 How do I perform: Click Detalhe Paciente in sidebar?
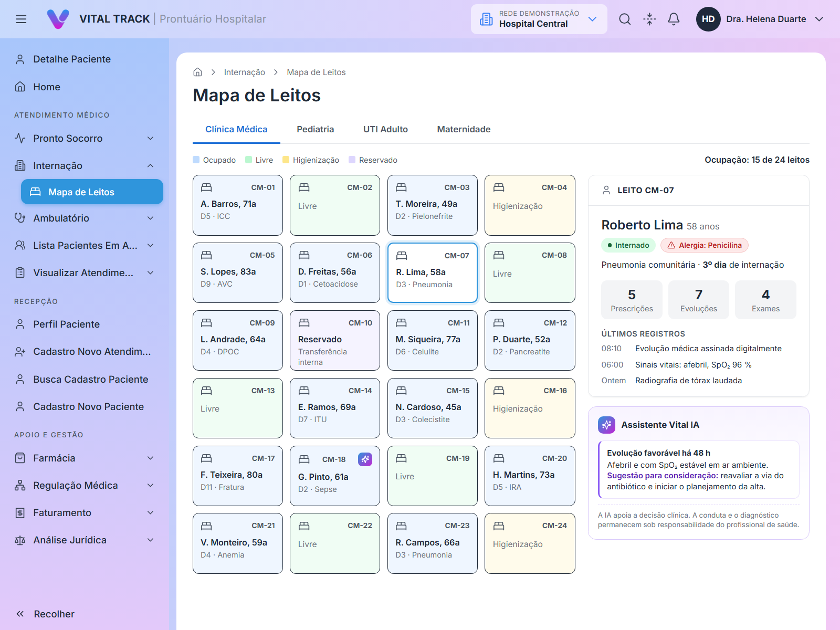coord(85,59)
